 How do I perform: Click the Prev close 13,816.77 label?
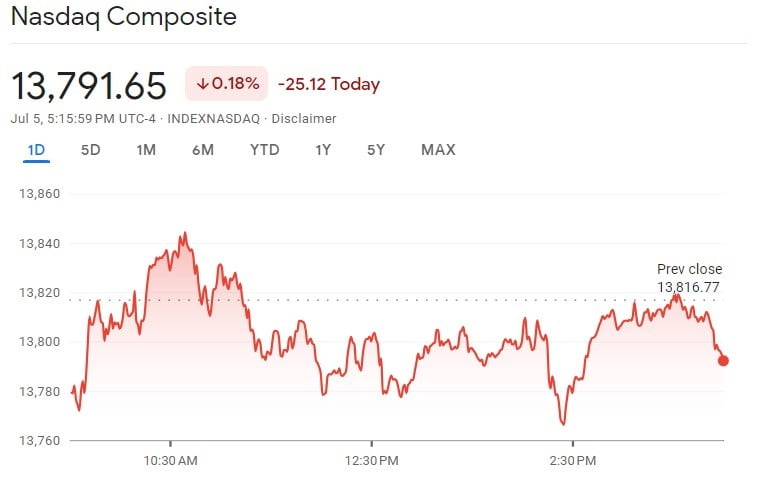(689, 278)
